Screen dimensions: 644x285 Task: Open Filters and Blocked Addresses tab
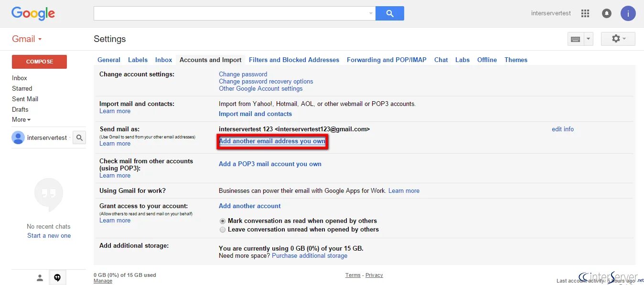(294, 60)
